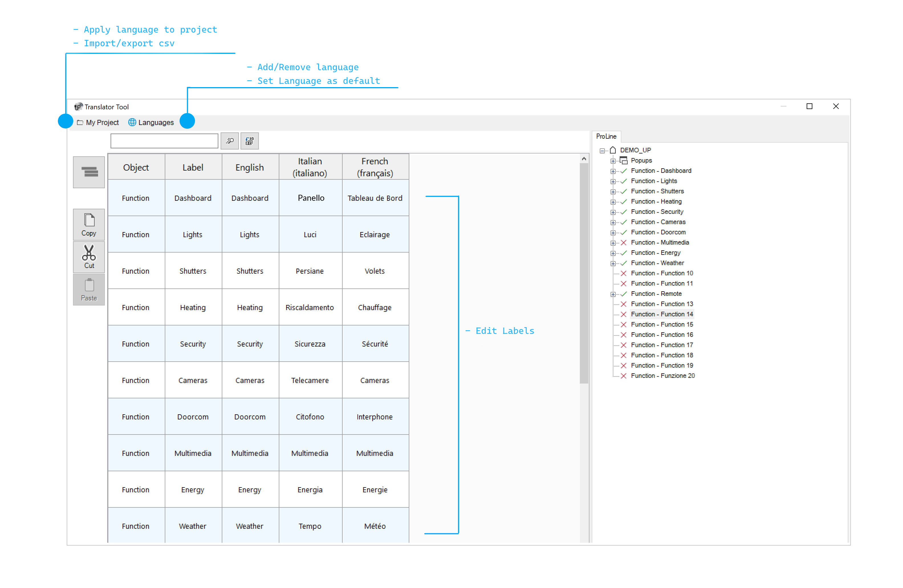Click the find and replace icon
The width and height of the screenshot is (903, 588).
[249, 141]
